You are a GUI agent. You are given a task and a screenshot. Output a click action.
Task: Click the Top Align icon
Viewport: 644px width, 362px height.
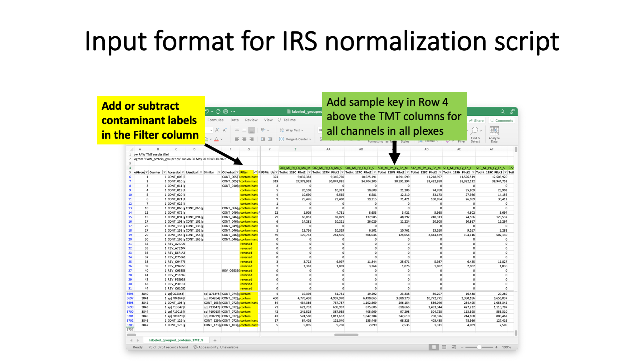[x=237, y=130]
